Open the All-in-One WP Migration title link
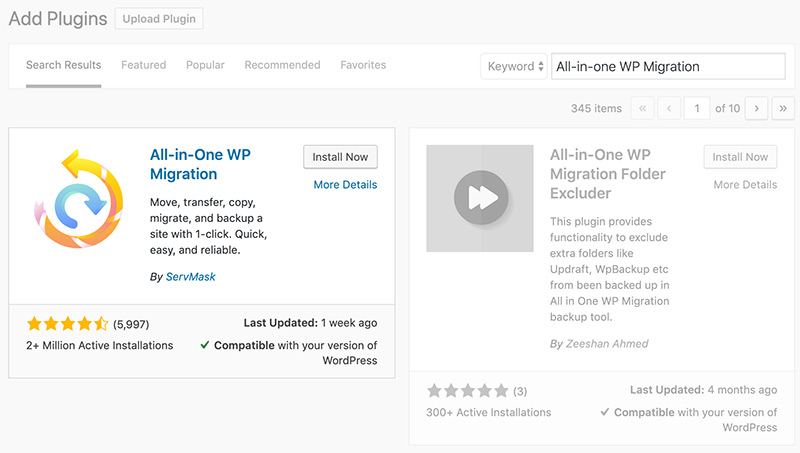The width and height of the screenshot is (800, 453). tap(200, 164)
